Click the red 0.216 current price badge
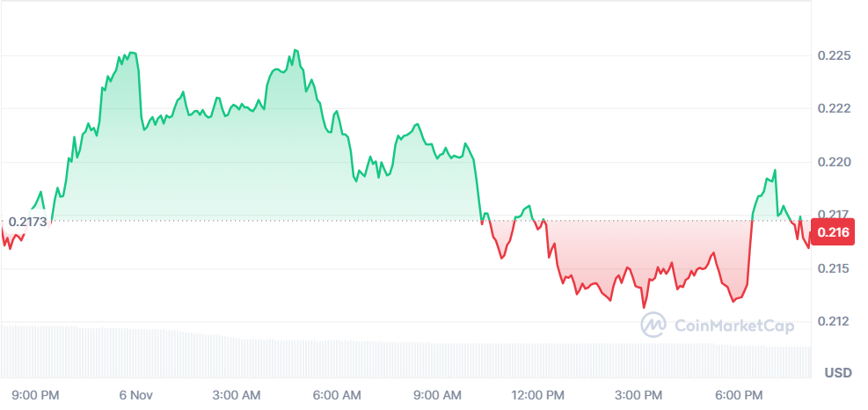Screen dimensions: 868x410 point(833,233)
